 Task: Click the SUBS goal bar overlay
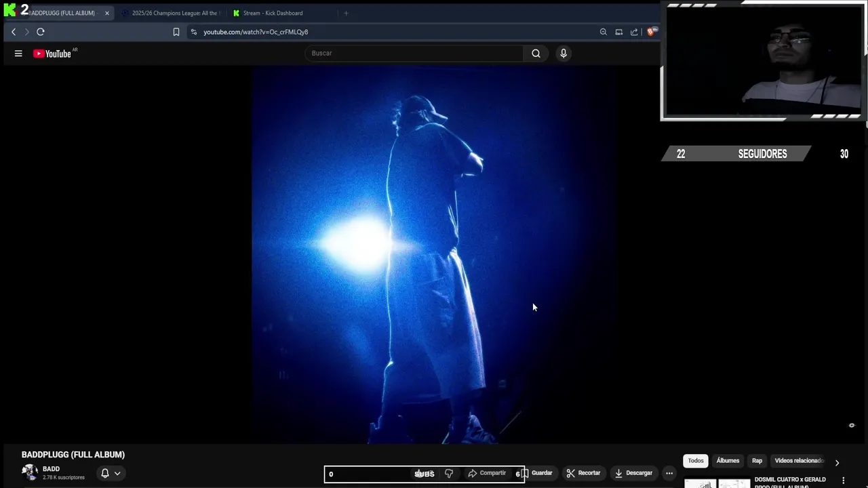(x=425, y=474)
